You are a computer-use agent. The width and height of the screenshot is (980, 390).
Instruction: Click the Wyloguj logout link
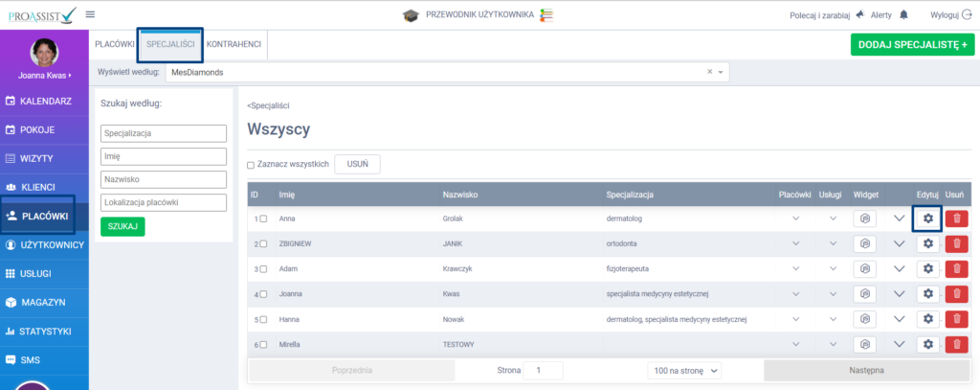click(x=944, y=15)
